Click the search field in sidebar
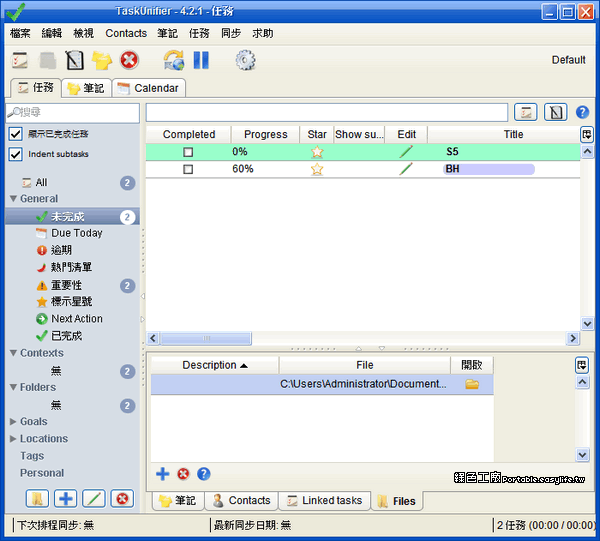 [73, 112]
